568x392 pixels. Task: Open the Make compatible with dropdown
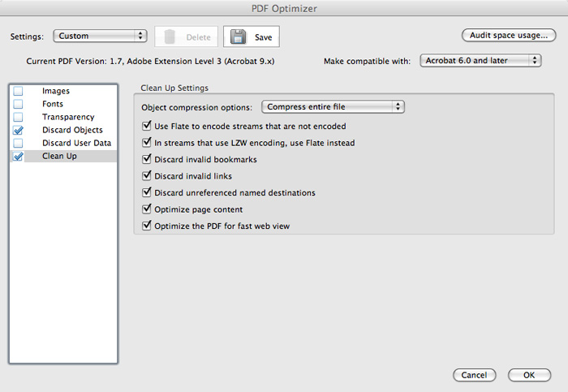click(480, 61)
